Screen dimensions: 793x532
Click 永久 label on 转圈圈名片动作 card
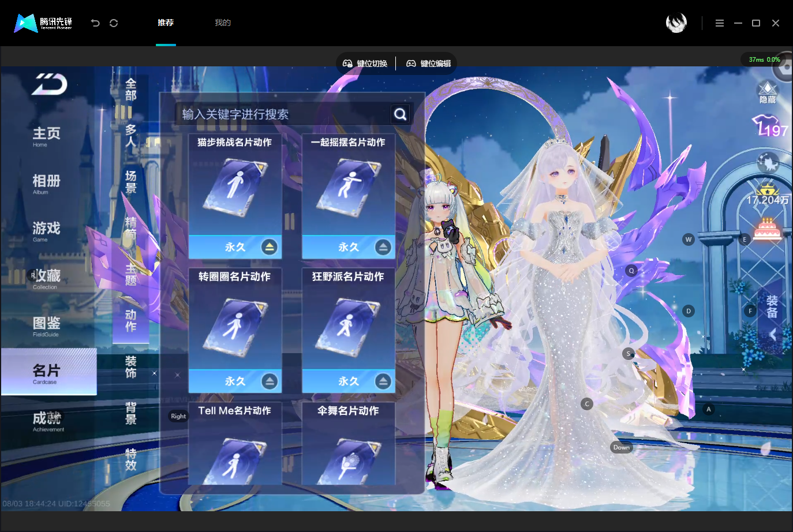235,381
